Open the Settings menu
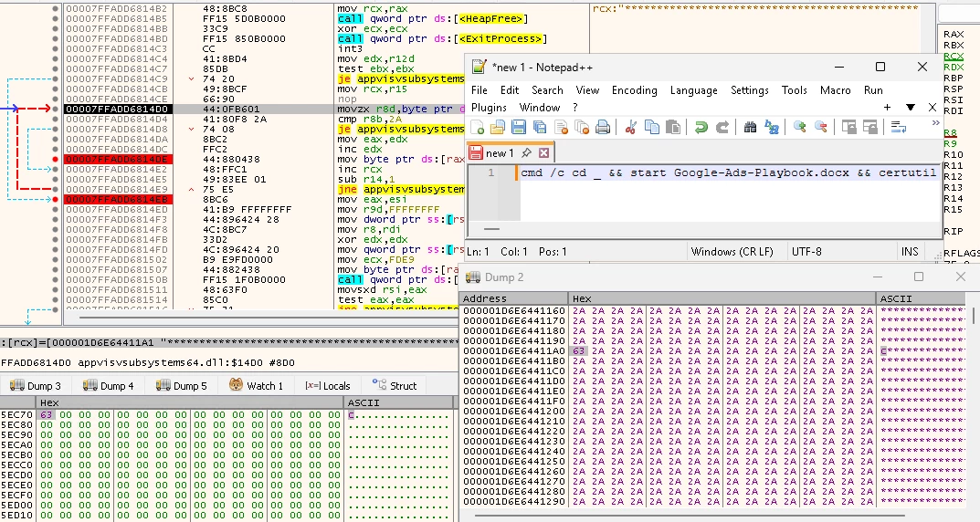The image size is (980, 522). [749, 90]
